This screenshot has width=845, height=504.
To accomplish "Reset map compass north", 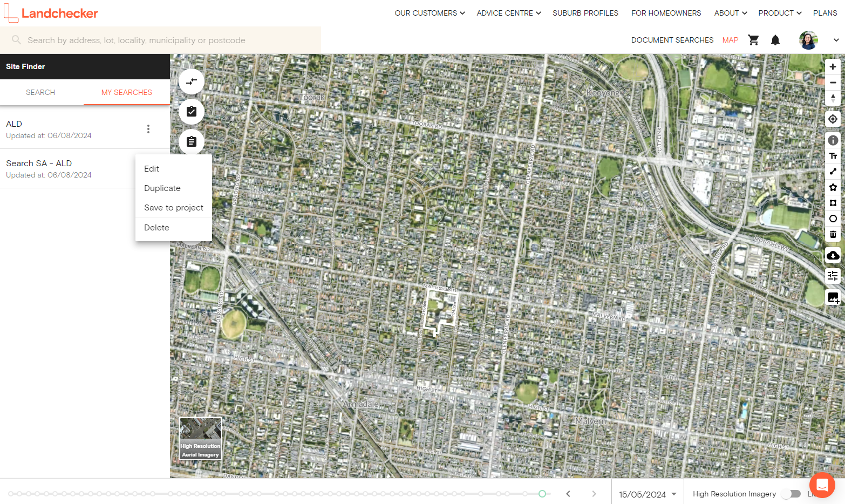I will tap(833, 98).
